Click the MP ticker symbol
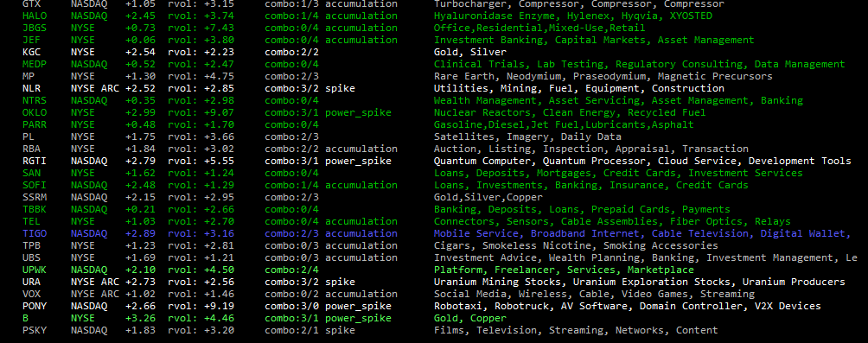 (x=29, y=76)
